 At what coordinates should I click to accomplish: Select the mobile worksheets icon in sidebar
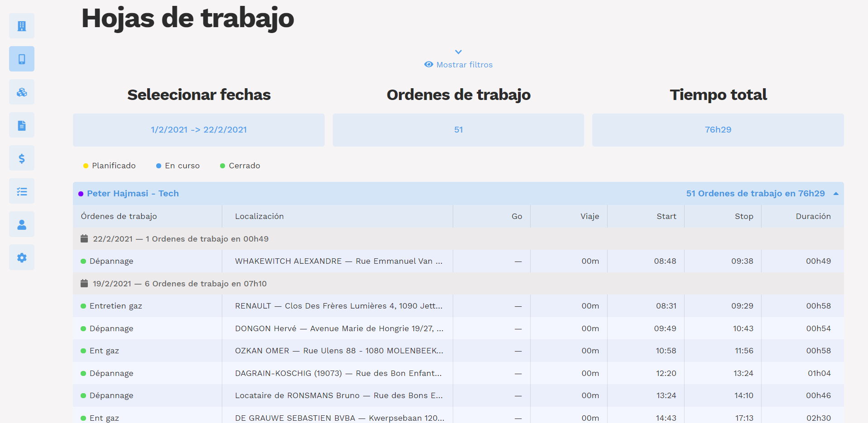[x=21, y=59]
